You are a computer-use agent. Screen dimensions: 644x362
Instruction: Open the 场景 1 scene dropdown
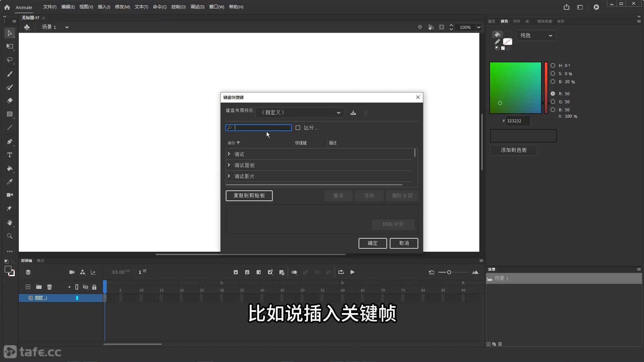tap(67, 27)
